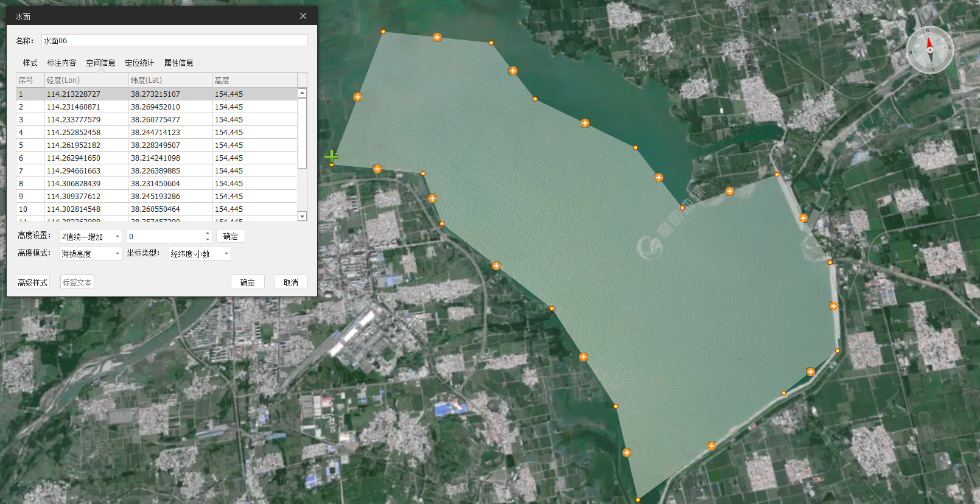
Task: Switch to the 定位统计 tab
Action: 139,63
